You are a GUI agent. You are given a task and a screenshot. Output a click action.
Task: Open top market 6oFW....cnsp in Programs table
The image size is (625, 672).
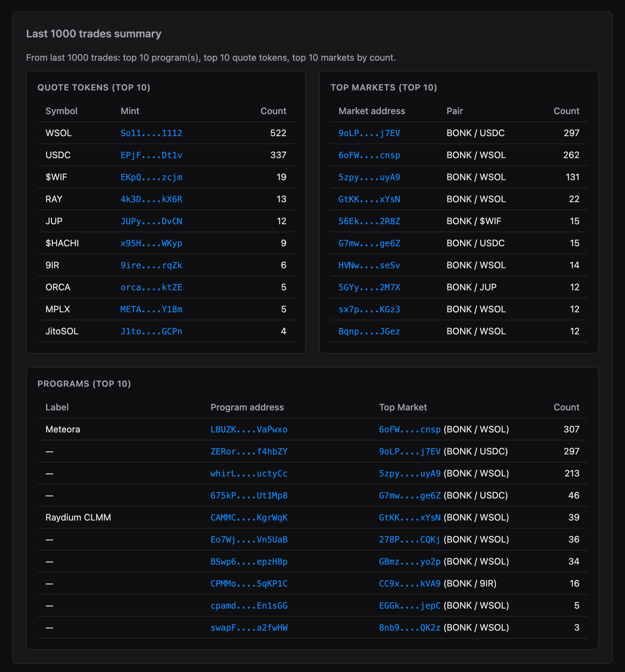click(x=410, y=429)
